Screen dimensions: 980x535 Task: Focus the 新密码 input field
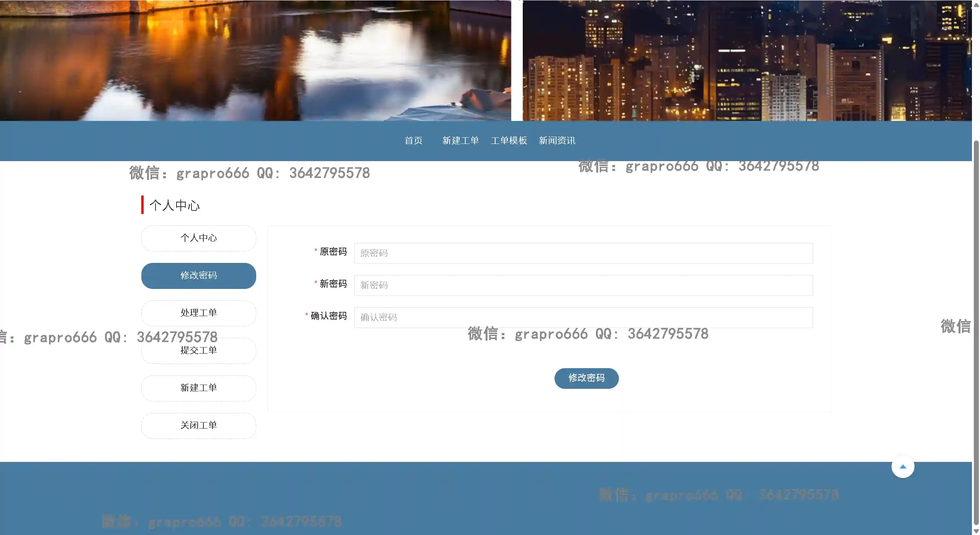[583, 285]
